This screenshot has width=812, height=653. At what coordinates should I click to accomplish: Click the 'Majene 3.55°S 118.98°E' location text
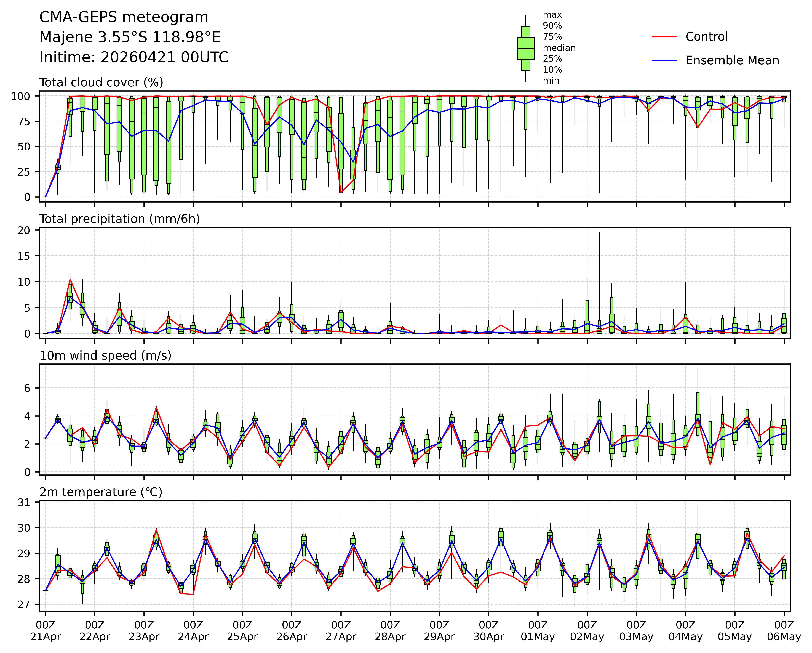point(130,37)
